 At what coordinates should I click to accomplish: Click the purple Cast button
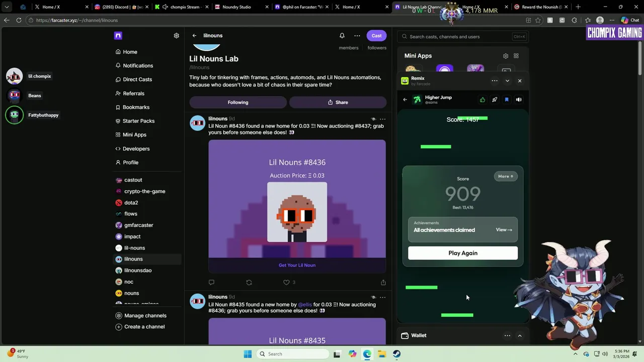pyautogui.click(x=376, y=36)
